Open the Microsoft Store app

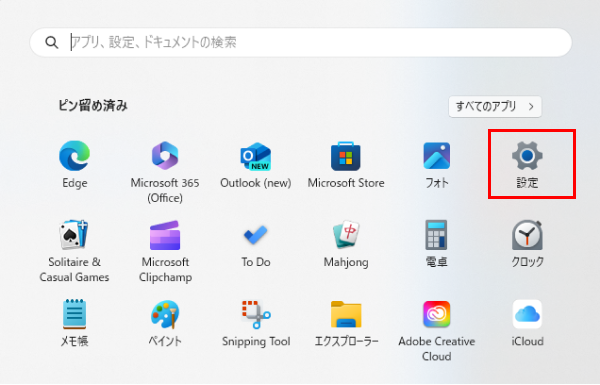(x=346, y=165)
